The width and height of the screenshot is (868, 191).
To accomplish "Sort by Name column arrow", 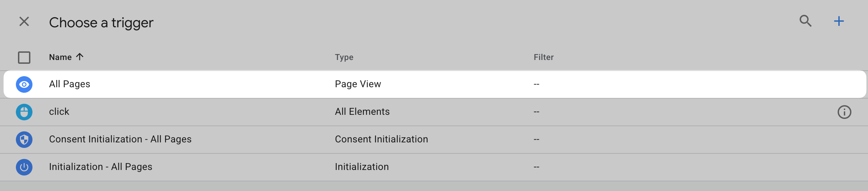I will [x=80, y=57].
